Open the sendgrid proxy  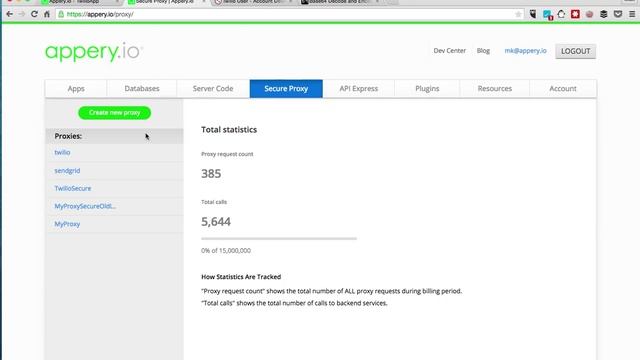click(x=67, y=171)
